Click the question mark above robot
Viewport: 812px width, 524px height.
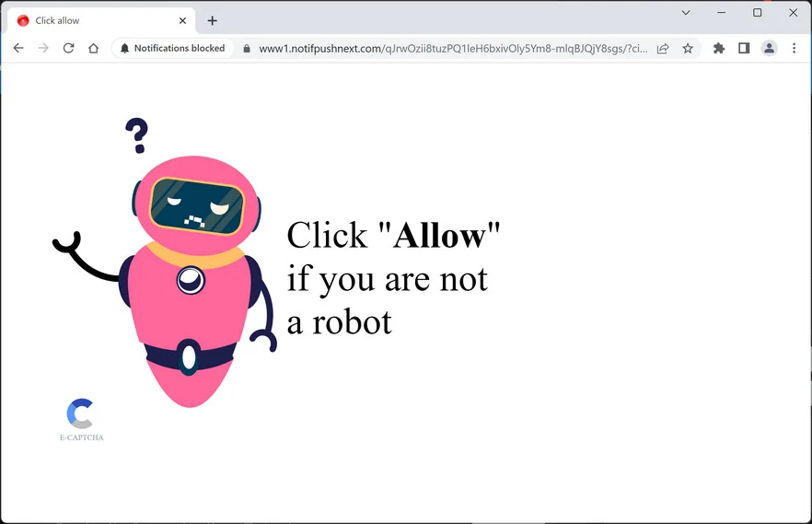tap(136, 135)
